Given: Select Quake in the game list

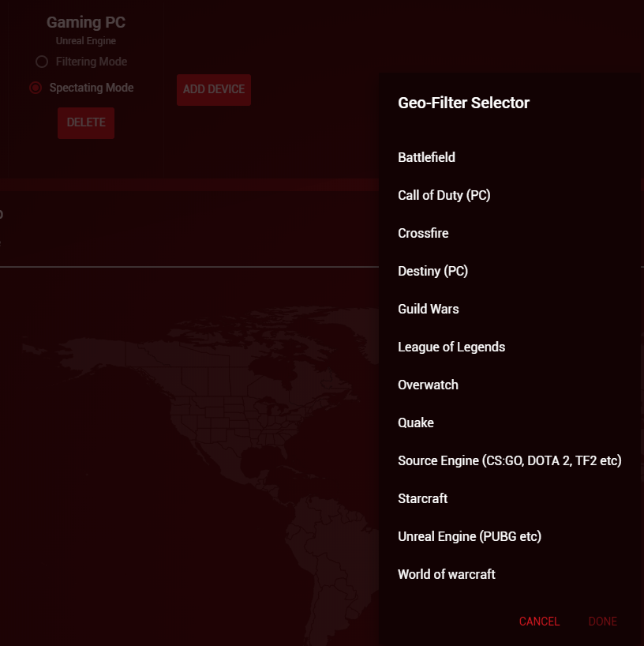Looking at the screenshot, I should coord(416,423).
